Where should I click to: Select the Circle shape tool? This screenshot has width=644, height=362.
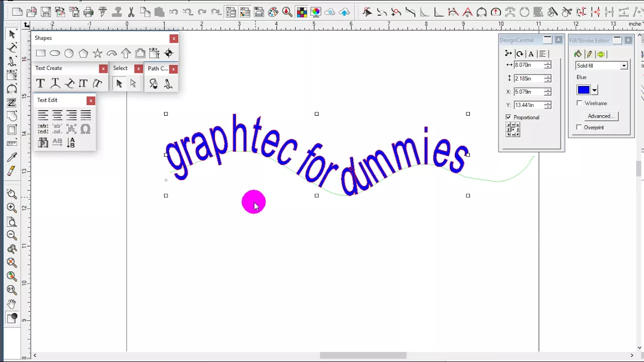(x=69, y=53)
